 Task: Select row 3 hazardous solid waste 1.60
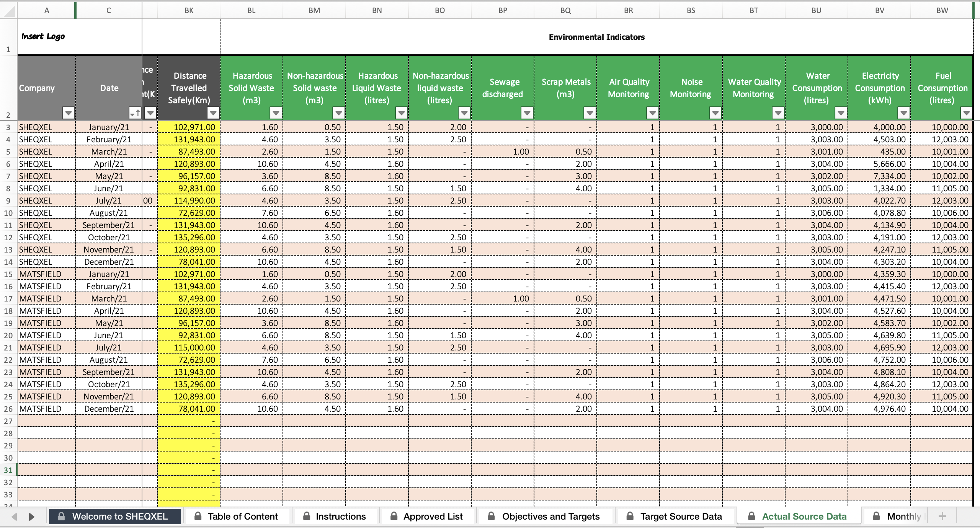(252, 127)
